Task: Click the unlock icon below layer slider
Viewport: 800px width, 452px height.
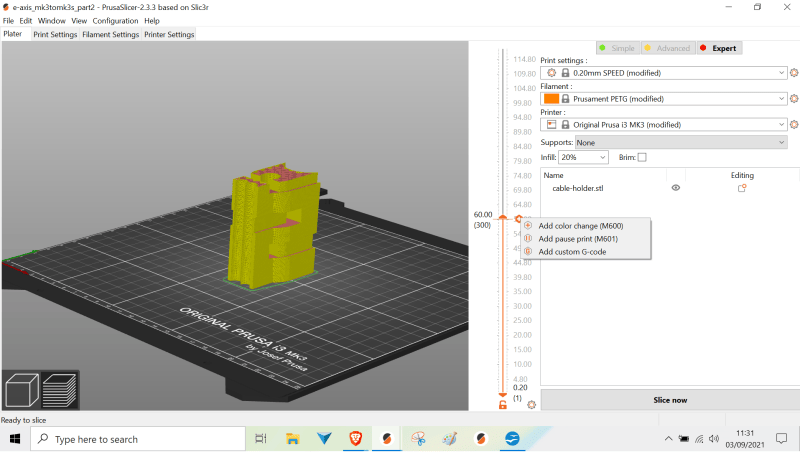Action: point(503,405)
